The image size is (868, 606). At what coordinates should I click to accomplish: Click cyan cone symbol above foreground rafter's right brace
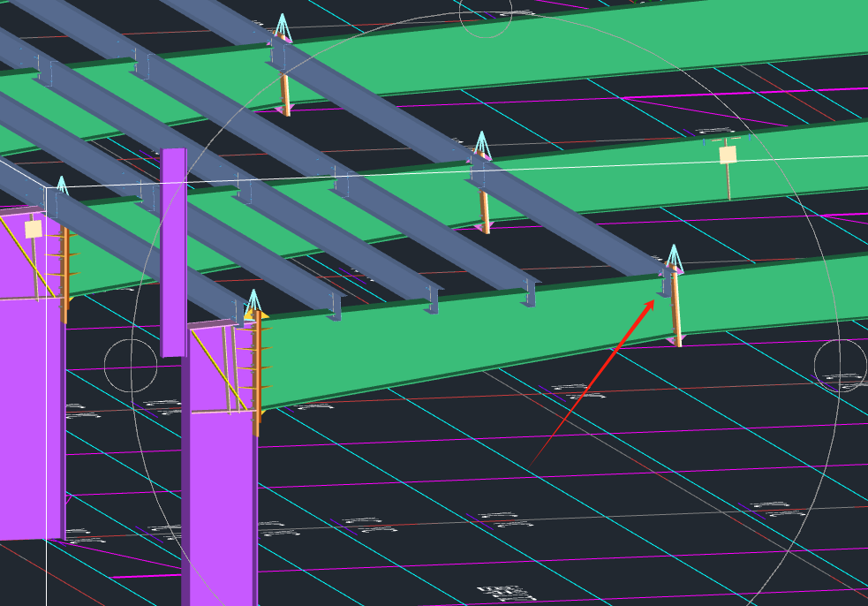click(x=674, y=258)
